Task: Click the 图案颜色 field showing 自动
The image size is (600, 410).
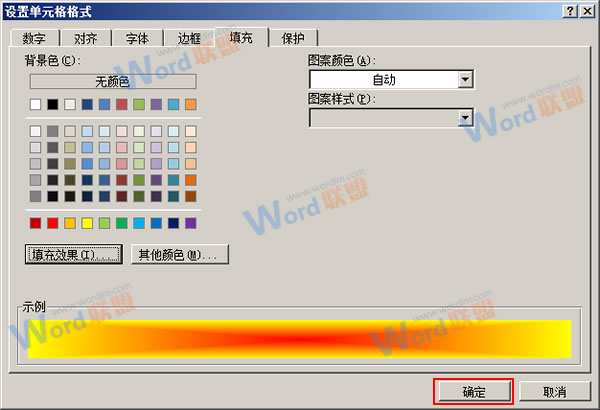Action: (383, 80)
